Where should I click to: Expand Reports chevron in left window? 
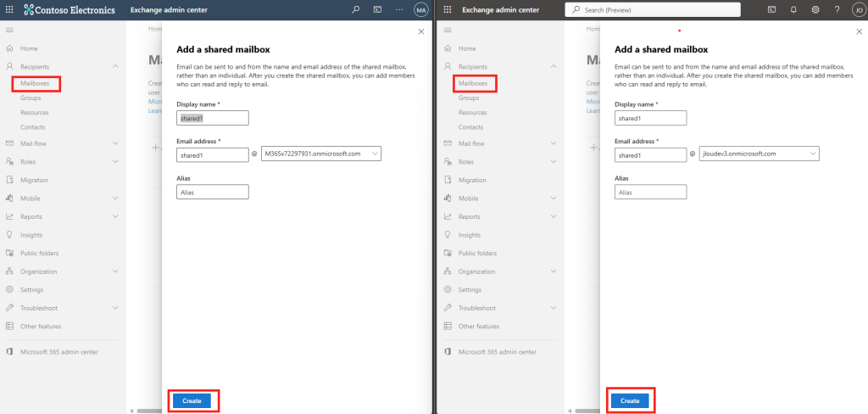pos(115,216)
